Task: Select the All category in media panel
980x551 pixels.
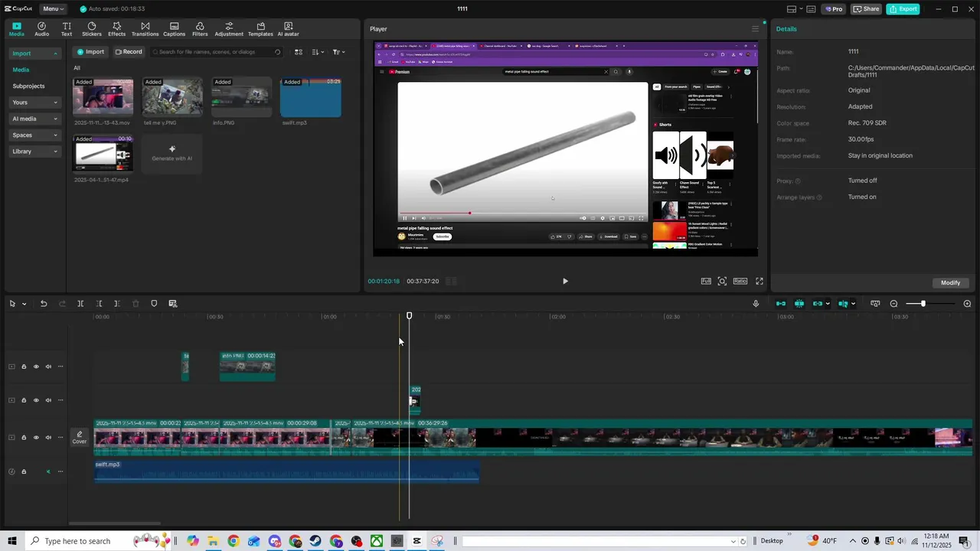Action: pos(77,68)
